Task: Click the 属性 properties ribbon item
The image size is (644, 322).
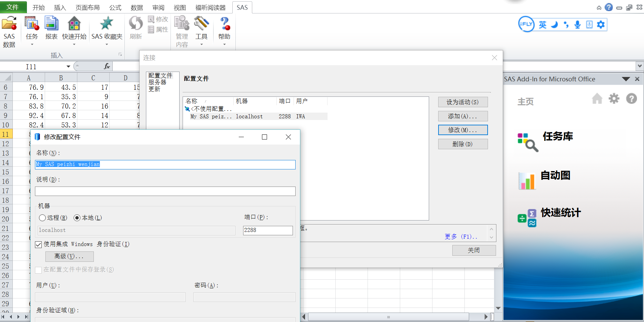Action: point(158,30)
